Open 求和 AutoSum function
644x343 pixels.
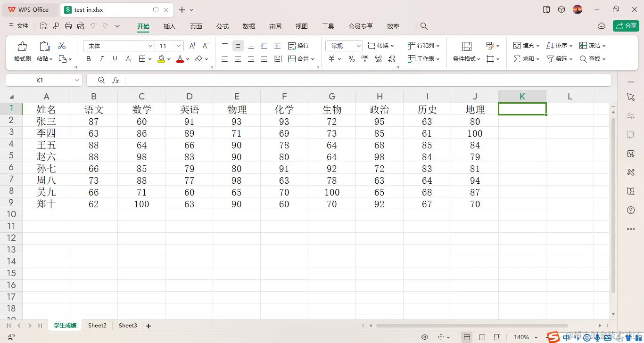coord(525,58)
